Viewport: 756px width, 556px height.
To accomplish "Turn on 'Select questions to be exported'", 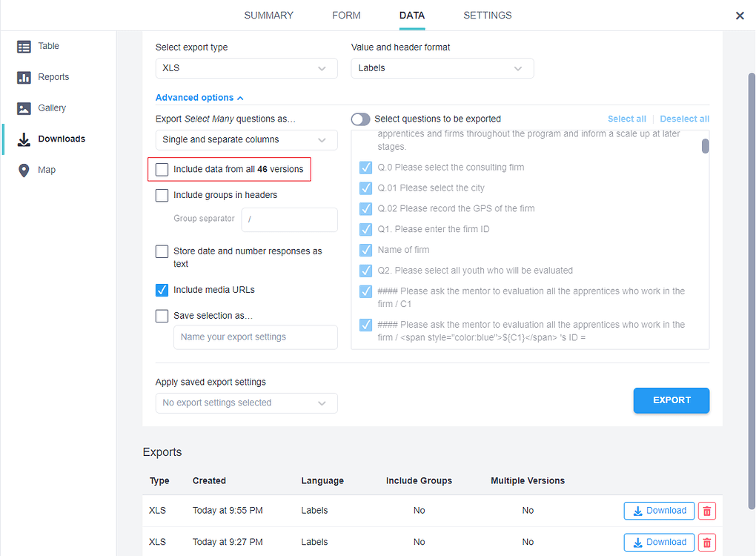I will pyautogui.click(x=360, y=119).
